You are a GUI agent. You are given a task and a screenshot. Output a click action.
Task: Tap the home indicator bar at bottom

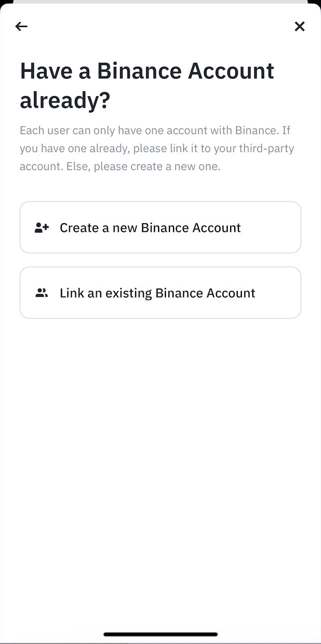coord(160,635)
